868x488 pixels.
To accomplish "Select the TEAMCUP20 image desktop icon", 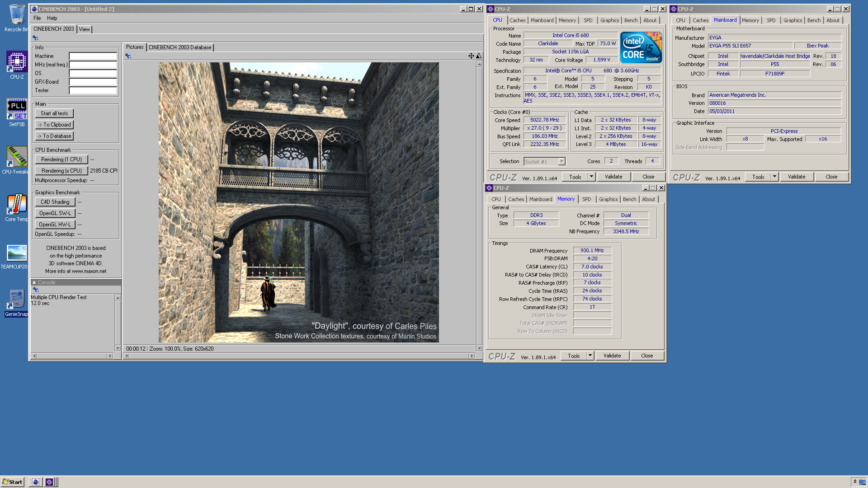I will coord(16,256).
